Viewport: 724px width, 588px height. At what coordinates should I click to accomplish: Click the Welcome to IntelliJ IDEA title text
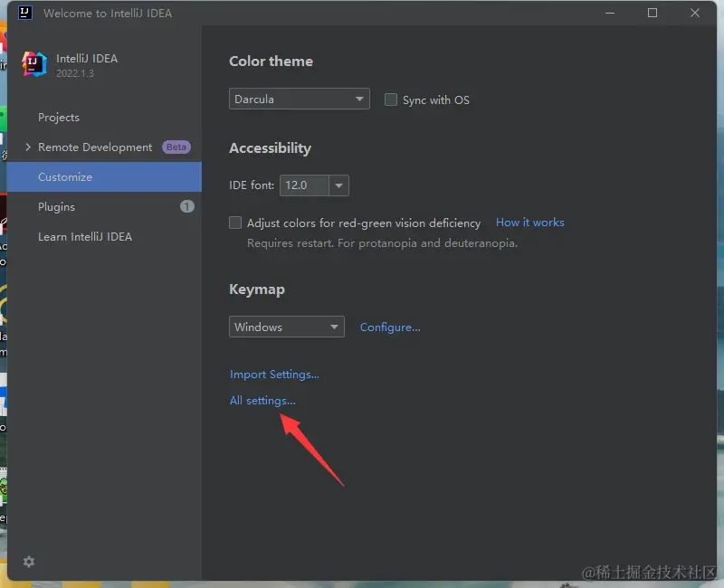[108, 14]
